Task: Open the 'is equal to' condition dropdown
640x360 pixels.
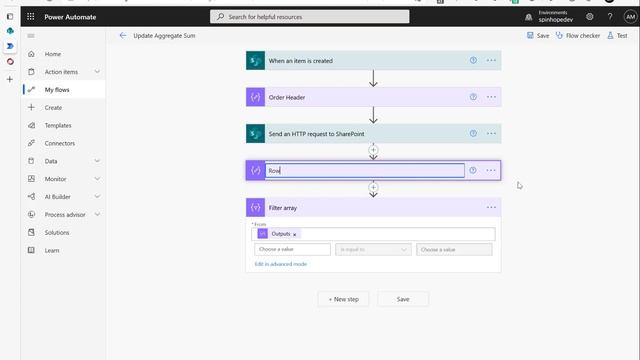Action: click(373, 249)
